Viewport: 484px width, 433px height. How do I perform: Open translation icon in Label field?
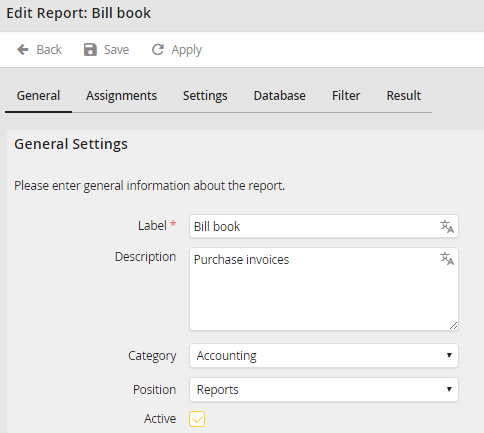[x=447, y=227]
